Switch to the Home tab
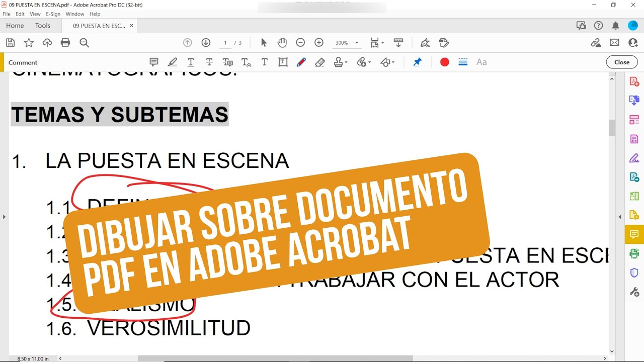Viewport: 644px width, 362px height. click(15, 26)
